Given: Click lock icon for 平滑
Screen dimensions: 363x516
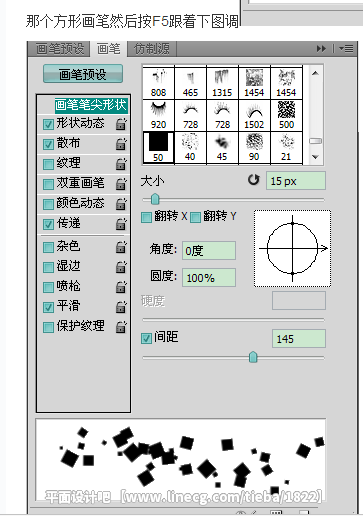Looking at the screenshot, I should pyautogui.click(x=121, y=307).
